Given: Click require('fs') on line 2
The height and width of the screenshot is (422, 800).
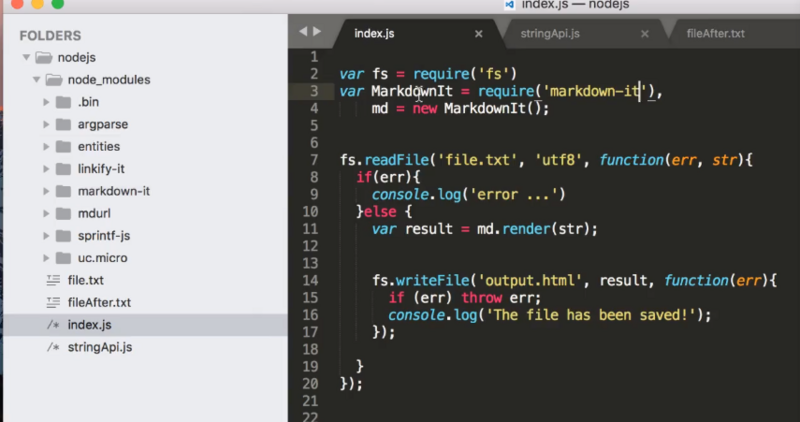Looking at the screenshot, I should click(x=465, y=74).
